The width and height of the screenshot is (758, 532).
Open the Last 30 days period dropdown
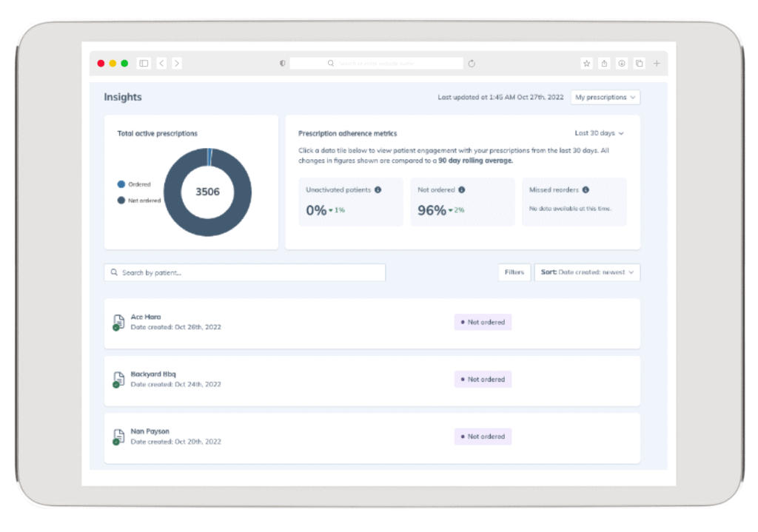[x=599, y=133]
